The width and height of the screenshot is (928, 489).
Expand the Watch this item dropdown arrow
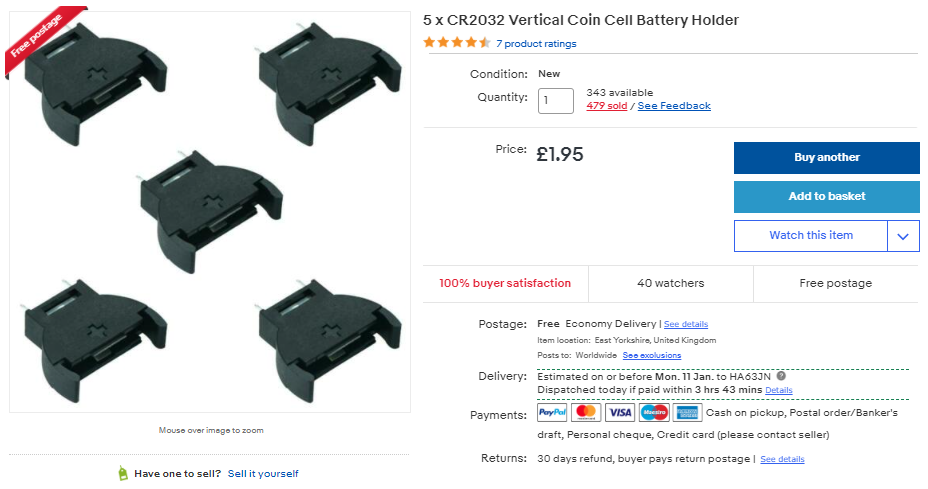point(903,236)
